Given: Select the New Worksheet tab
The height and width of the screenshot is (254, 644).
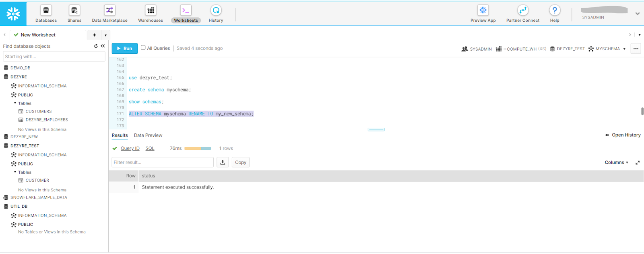Looking at the screenshot, I should coord(38,35).
